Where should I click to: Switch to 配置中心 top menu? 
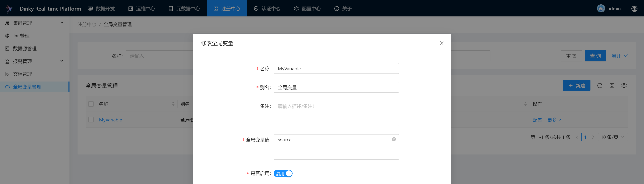tap(307, 9)
